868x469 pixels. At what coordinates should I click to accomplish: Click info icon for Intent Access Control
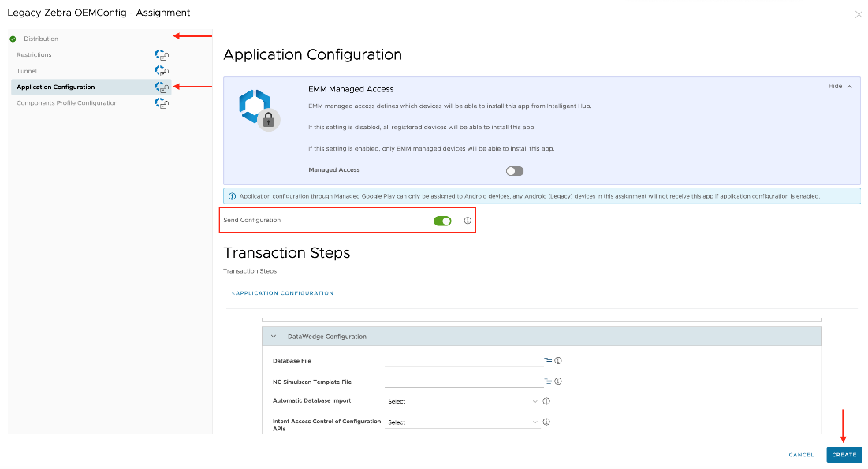[546, 422]
